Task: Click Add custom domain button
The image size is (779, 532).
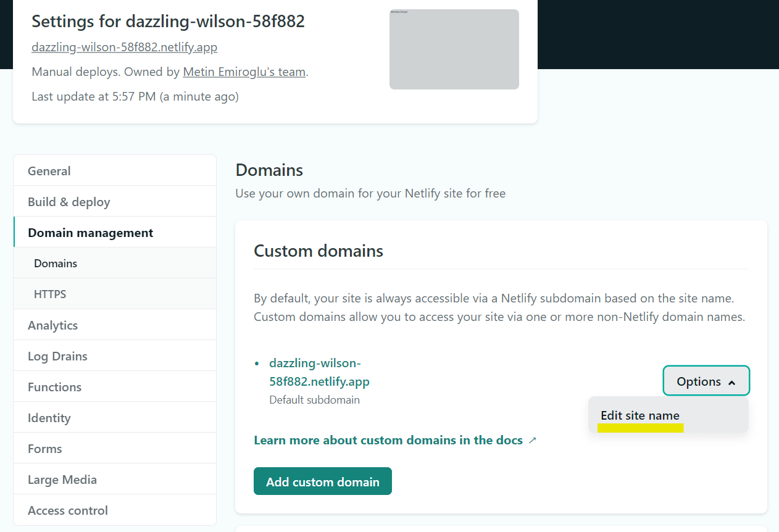Action: (323, 481)
